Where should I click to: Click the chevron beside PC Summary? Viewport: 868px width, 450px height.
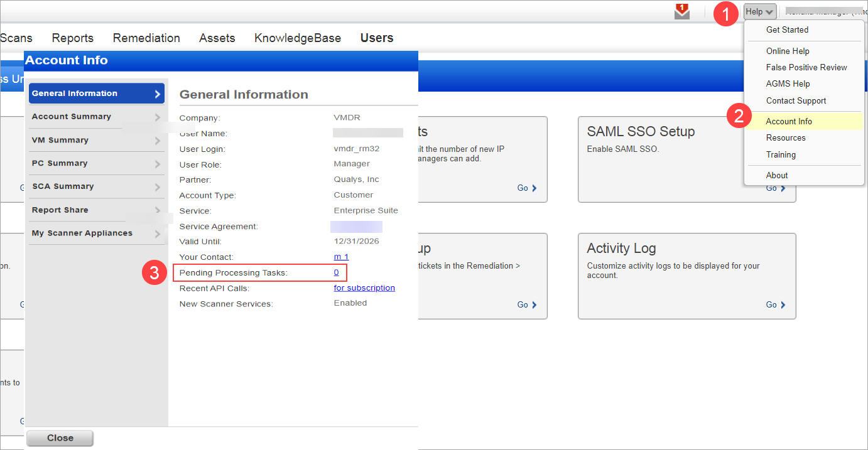pyautogui.click(x=159, y=163)
